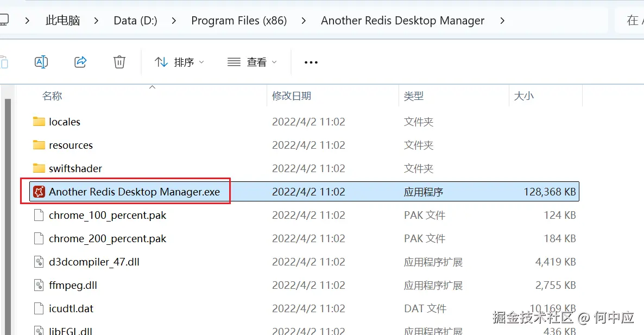Open the three-dots more options menu
The image size is (644, 335).
[311, 62]
